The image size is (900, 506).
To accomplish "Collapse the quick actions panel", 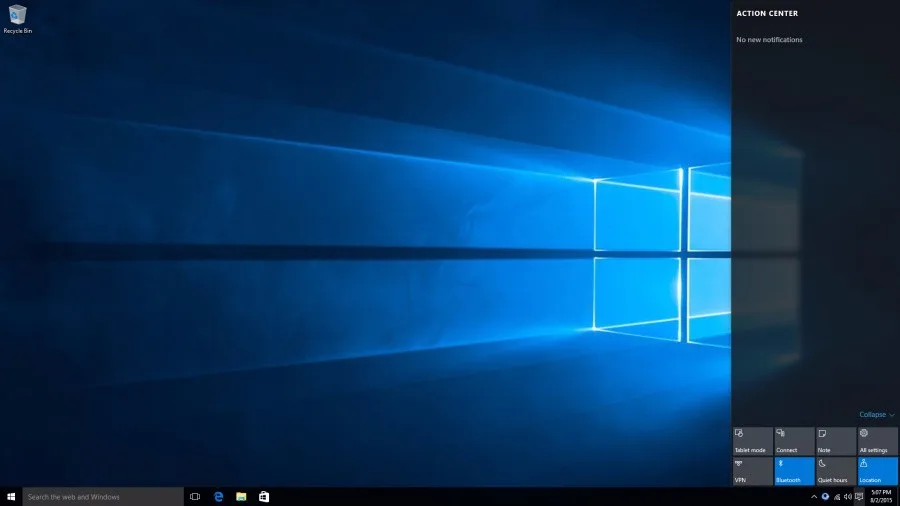I will tap(876, 414).
